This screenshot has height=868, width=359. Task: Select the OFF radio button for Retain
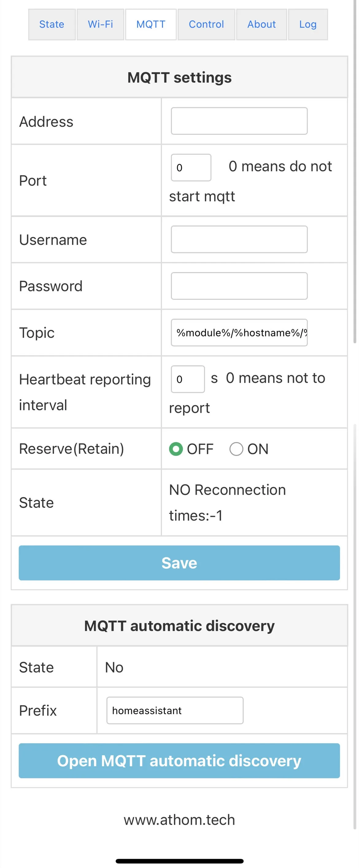tap(176, 449)
